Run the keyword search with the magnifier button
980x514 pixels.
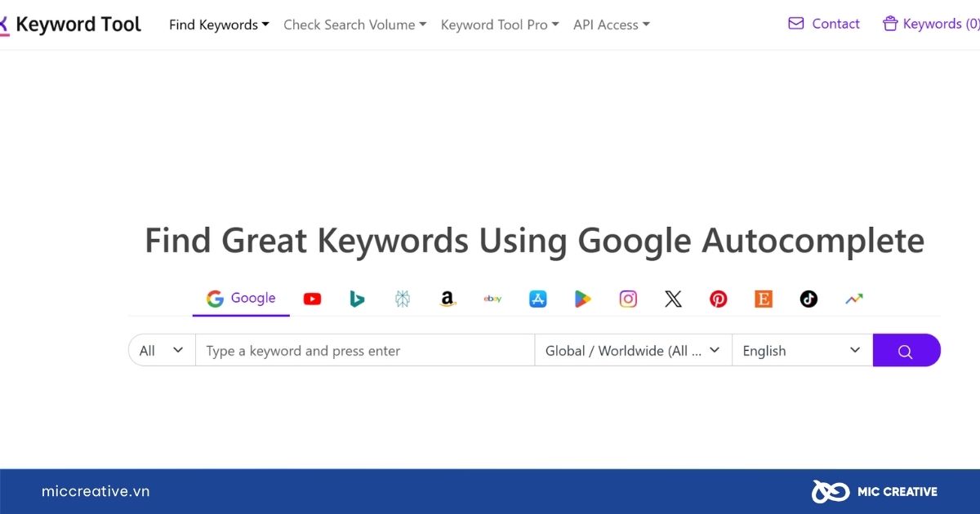(x=906, y=350)
